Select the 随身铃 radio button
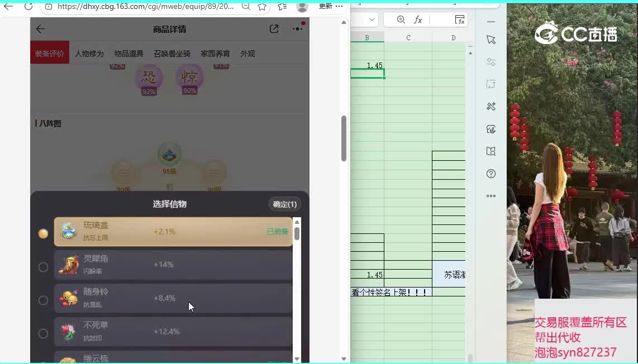Image resolution: width=638 pixels, height=364 pixels. [43, 300]
